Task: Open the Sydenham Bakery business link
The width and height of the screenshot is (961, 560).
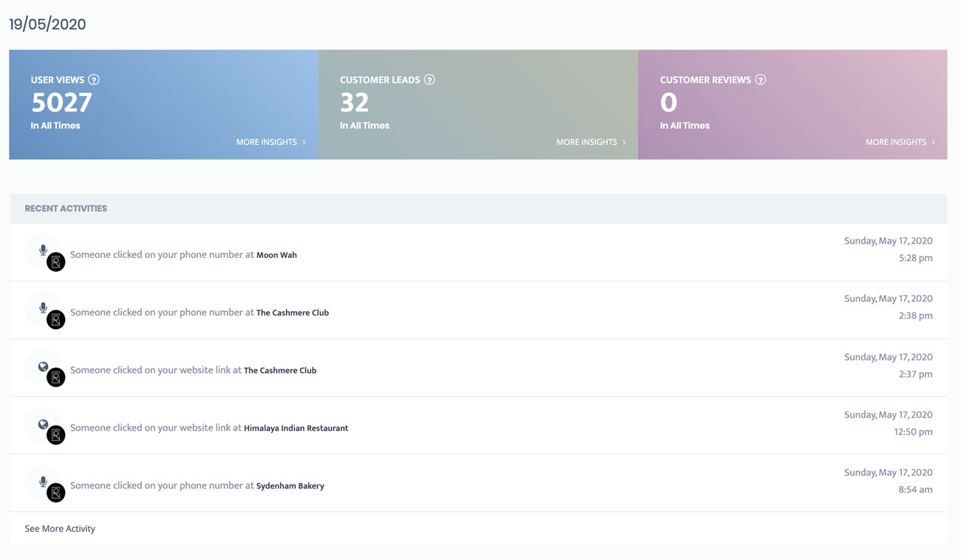Action: 290,486
